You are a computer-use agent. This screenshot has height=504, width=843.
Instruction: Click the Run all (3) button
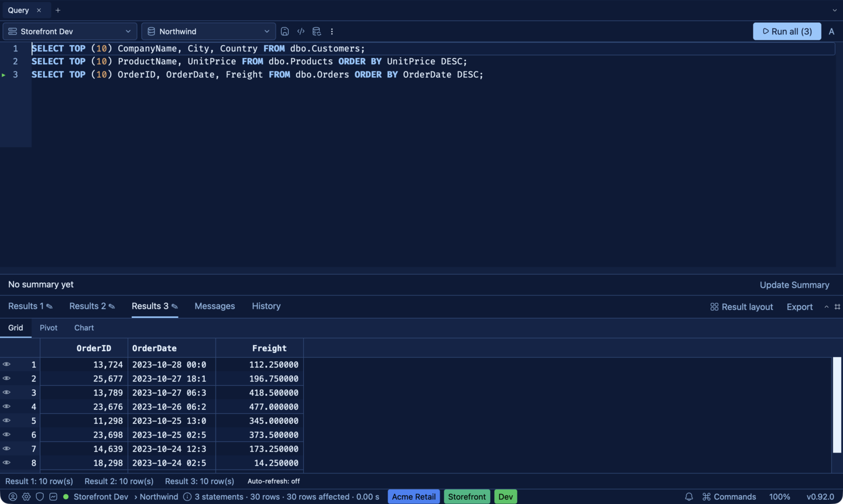coord(787,32)
